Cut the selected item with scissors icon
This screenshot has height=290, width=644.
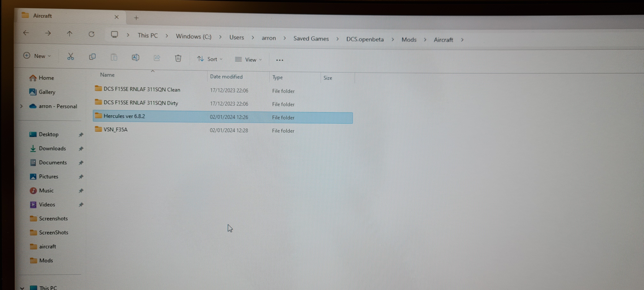[x=70, y=57]
